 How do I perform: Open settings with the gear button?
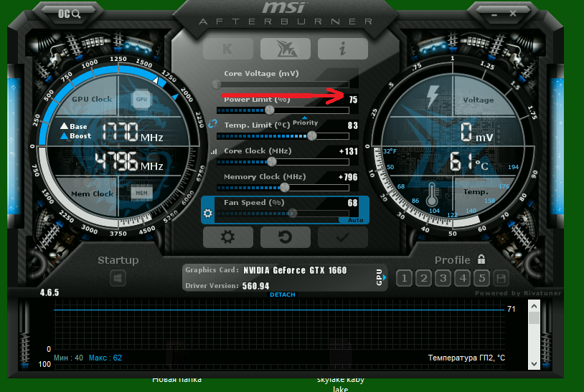tap(228, 237)
